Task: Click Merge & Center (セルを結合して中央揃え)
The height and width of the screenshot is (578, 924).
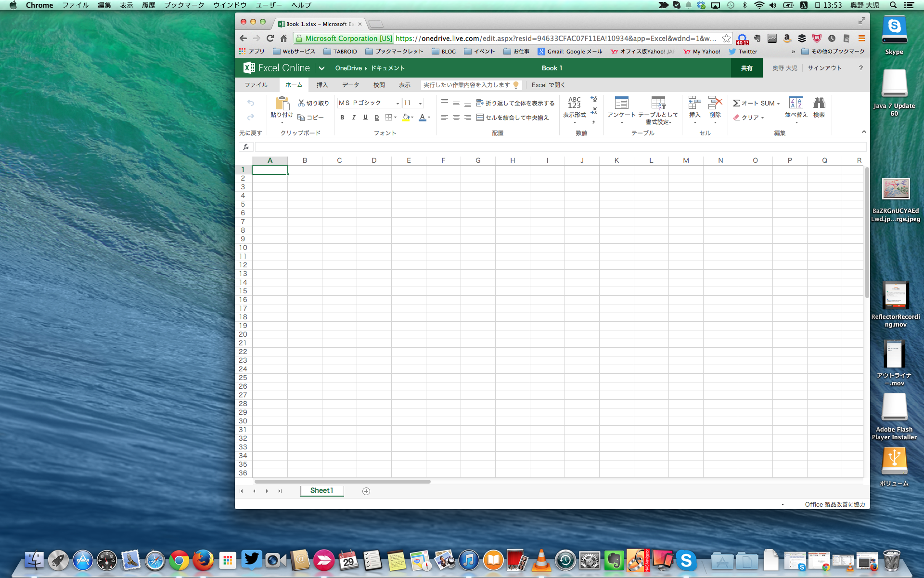Action: click(x=513, y=118)
